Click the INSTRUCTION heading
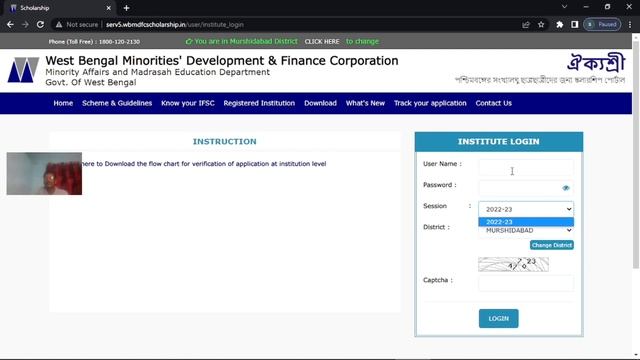640x360 pixels. pos(224,142)
